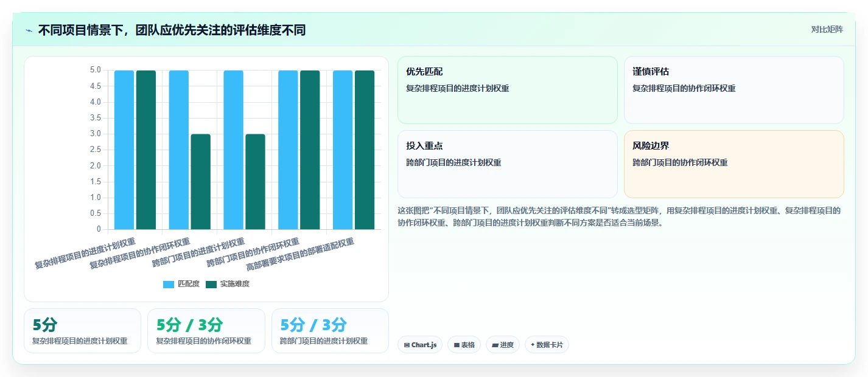Viewport: 868px width, 377px height.
Task: Click the blue bar for 高部署要求项目的部署适配权重
Action: pos(343,150)
